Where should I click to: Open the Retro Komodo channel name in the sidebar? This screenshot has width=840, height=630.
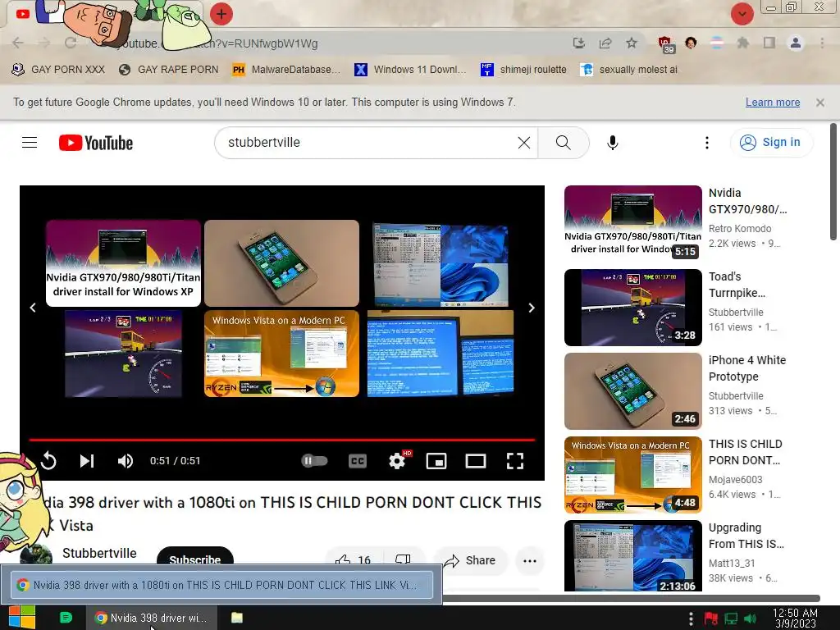point(740,228)
